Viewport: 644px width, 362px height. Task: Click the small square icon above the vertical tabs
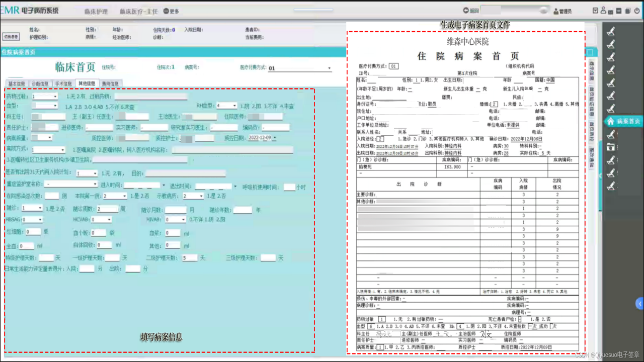[x=590, y=52]
